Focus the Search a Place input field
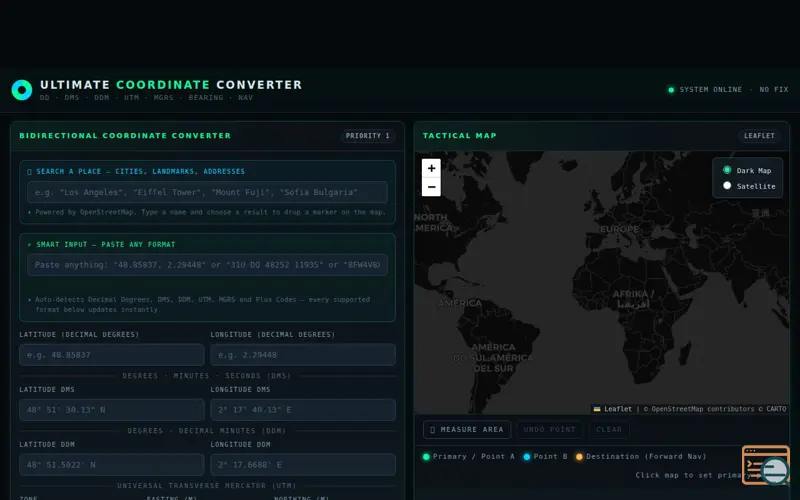Image resolution: width=800 pixels, height=500 pixels. coord(207,192)
